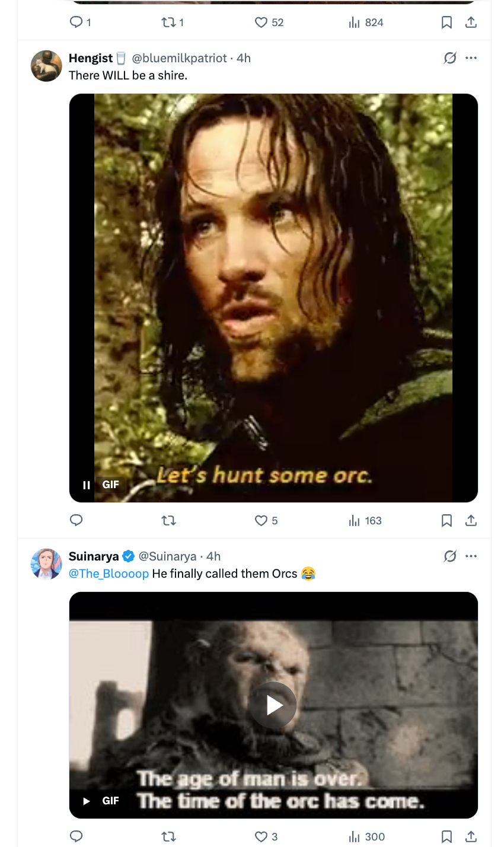View analytics showing 163 views
Viewport: 504px width, 847px height.
pyautogui.click(x=365, y=520)
